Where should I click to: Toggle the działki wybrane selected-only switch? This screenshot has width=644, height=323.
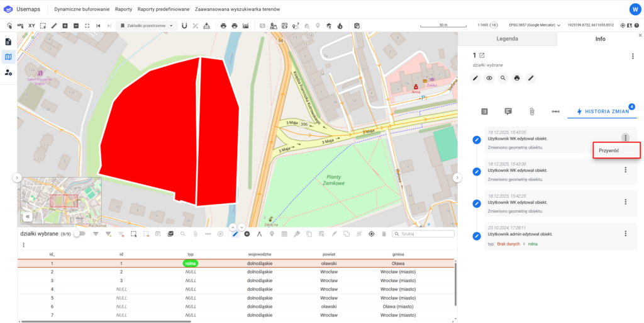(80, 234)
